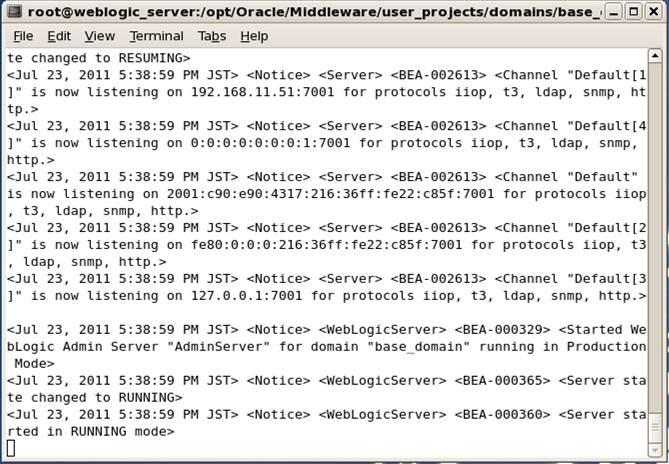This screenshot has height=464, width=669.
Task: Open the File menu
Action: (x=23, y=36)
